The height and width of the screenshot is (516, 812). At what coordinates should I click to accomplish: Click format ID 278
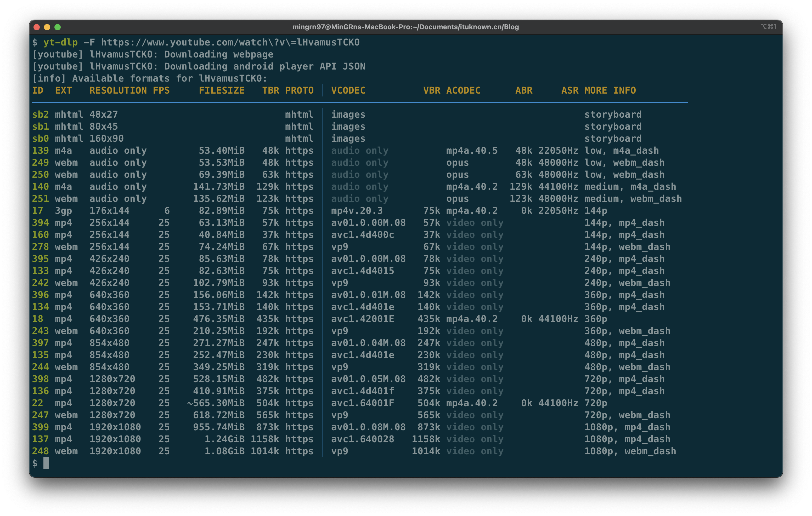tap(41, 247)
